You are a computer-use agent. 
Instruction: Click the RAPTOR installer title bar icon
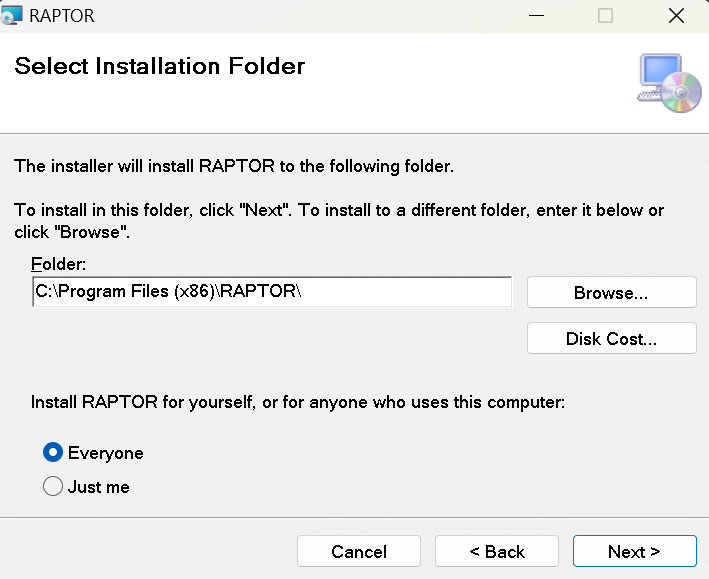(x=11, y=15)
